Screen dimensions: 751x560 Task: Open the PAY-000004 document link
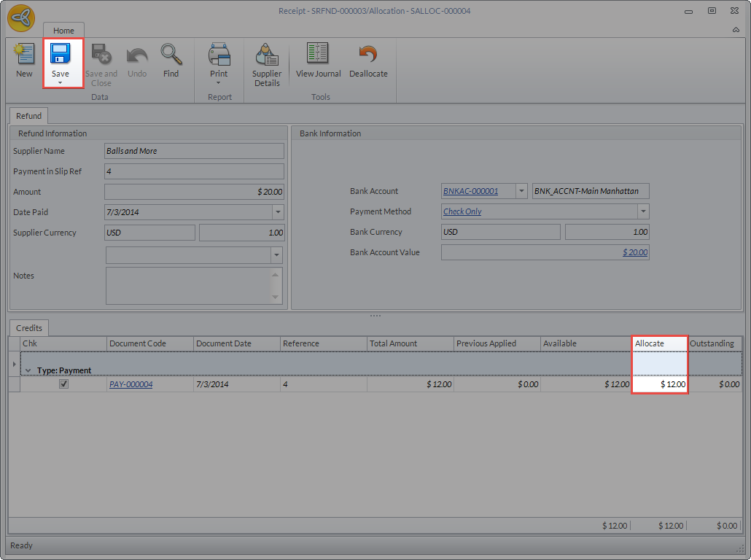131,384
